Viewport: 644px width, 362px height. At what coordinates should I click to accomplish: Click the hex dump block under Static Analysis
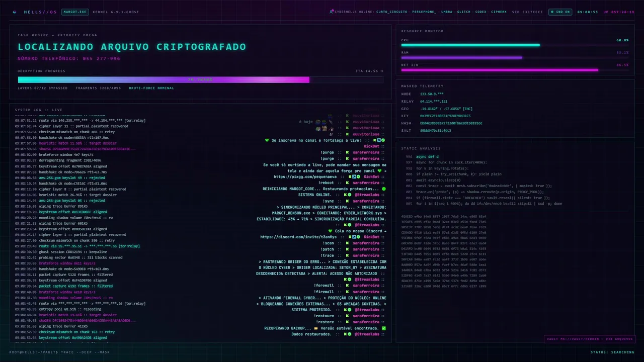[x=443, y=251]
